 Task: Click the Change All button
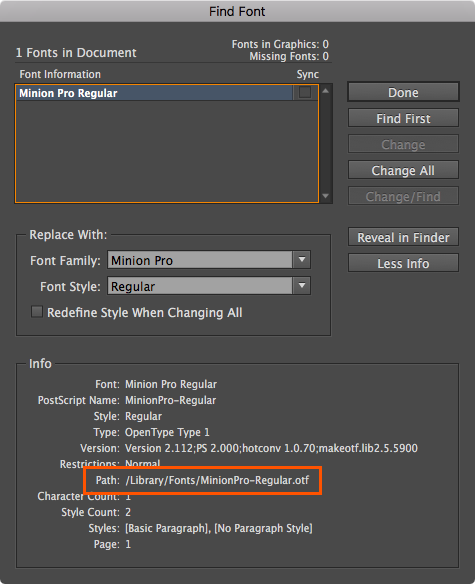pyautogui.click(x=403, y=170)
